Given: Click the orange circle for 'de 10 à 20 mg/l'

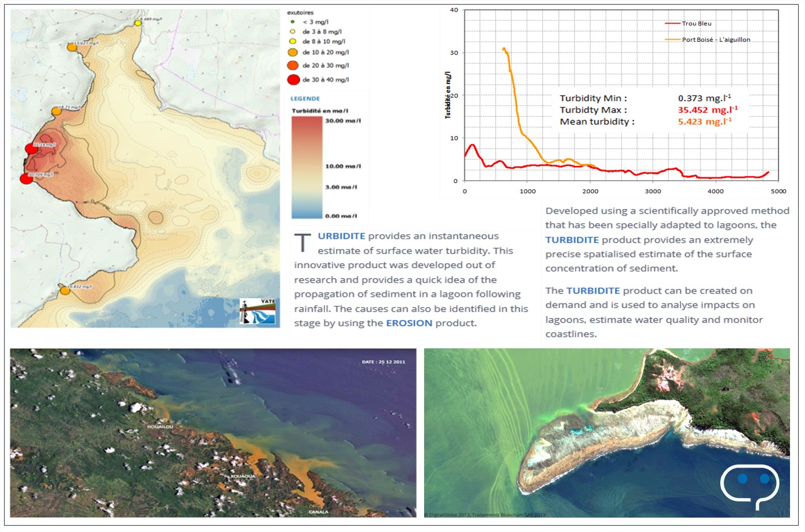Looking at the screenshot, I should click(x=293, y=52).
